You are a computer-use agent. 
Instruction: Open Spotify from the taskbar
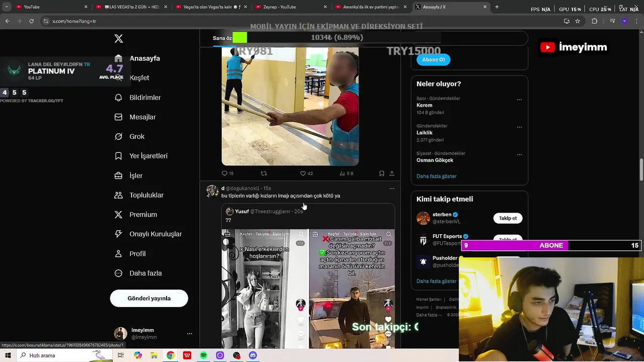tap(203, 355)
